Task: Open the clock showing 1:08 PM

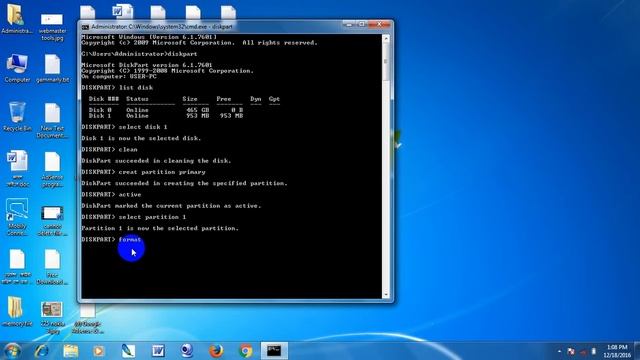Action: [617, 351]
